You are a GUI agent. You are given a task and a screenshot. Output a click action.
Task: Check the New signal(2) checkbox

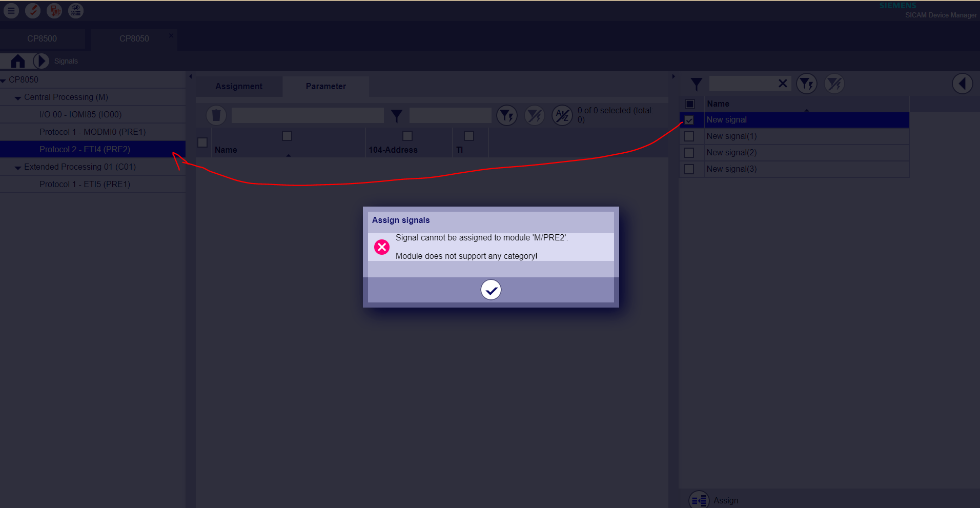pos(689,153)
